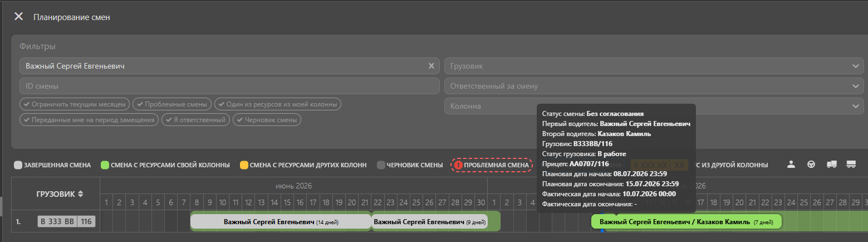Toggle the Я ответственный filter chip
The image size is (868, 242).
(195, 119)
